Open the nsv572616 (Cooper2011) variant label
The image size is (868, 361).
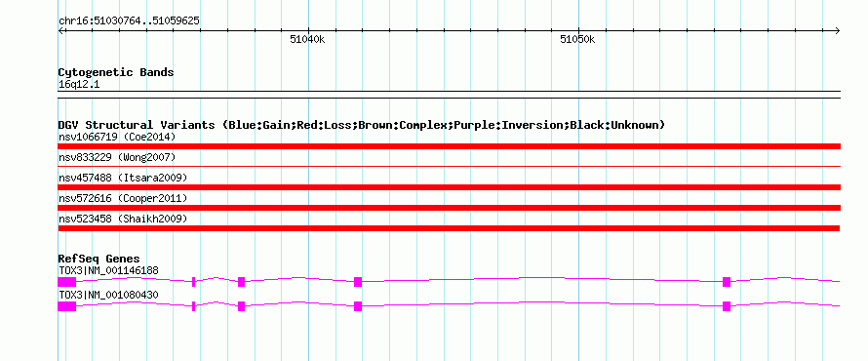[123, 198]
